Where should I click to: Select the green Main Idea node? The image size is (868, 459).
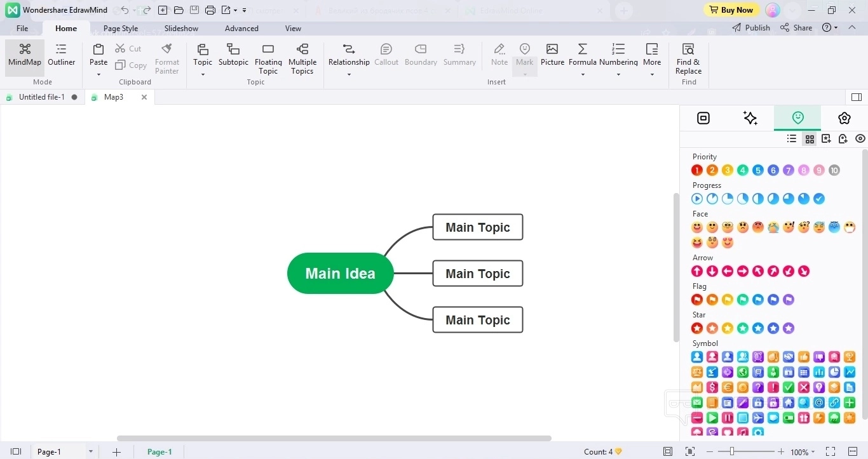pyautogui.click(x=340, y=274)
